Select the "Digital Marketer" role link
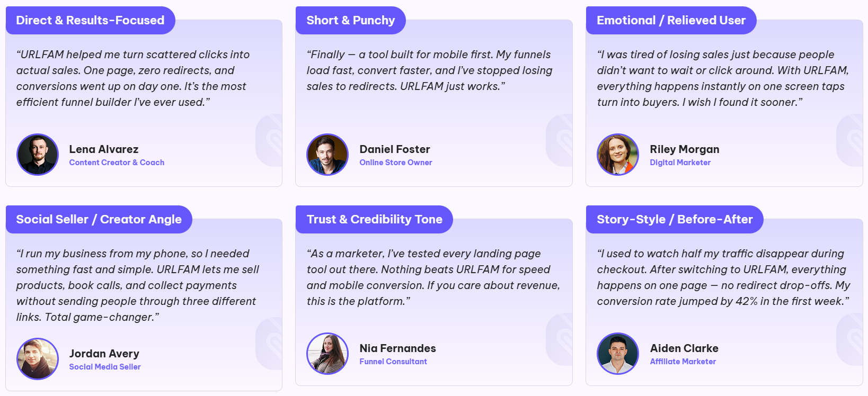Screen dimensions: 868x396 tap(680, 163)
